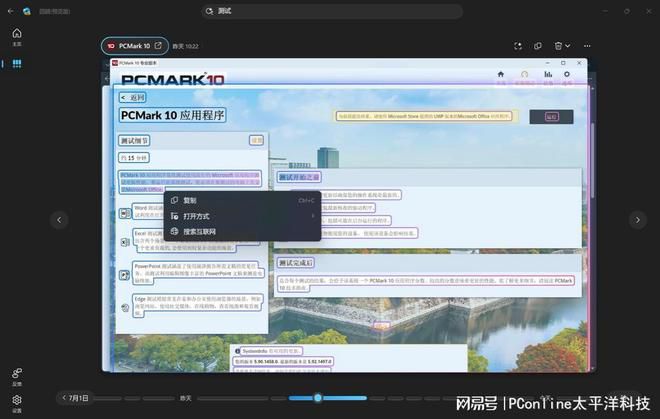Expand the 打开方式 submenu arrow
Image resolution: width=660 pixels, height=419 pixels.
tap(313, 216)
